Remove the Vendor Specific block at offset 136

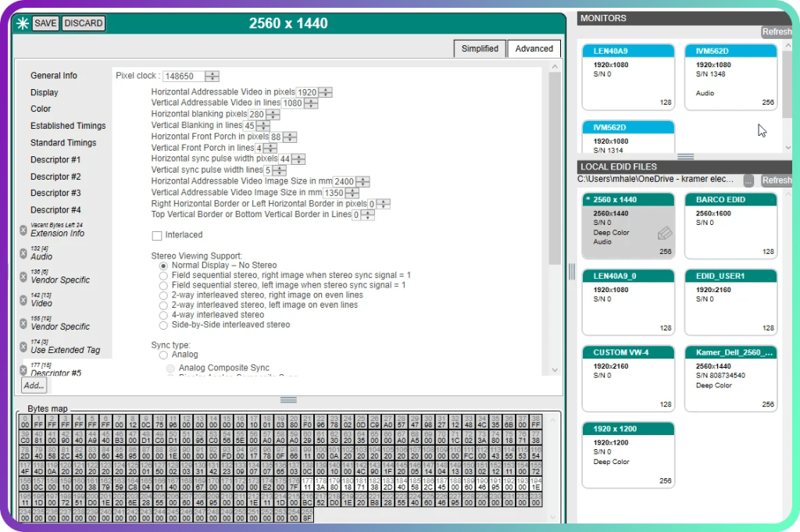pyautogui.click(x=23, y=277)
